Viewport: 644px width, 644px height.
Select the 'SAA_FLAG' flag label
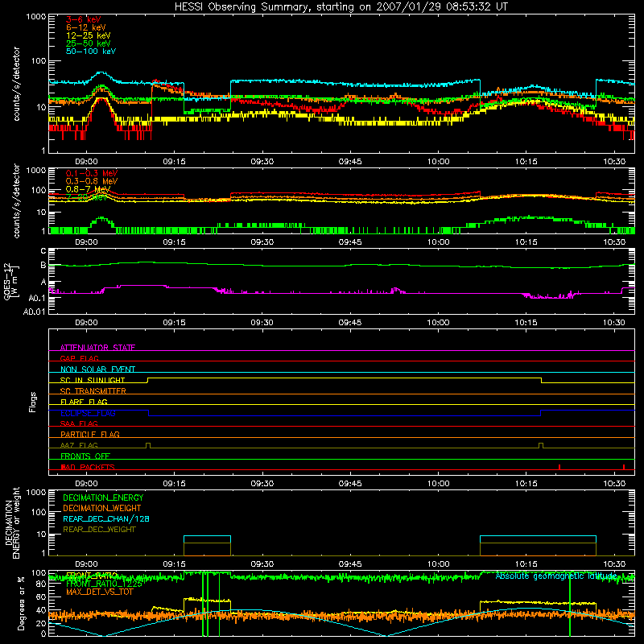79,423
